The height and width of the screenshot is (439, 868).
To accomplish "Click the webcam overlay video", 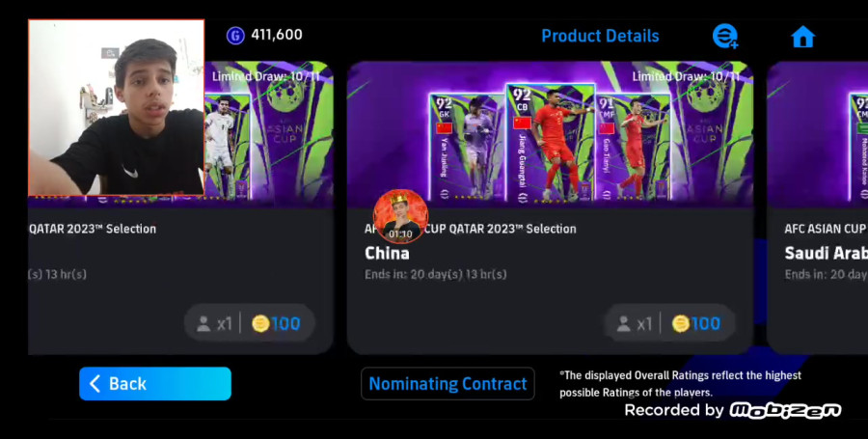I will click(117, 108).
